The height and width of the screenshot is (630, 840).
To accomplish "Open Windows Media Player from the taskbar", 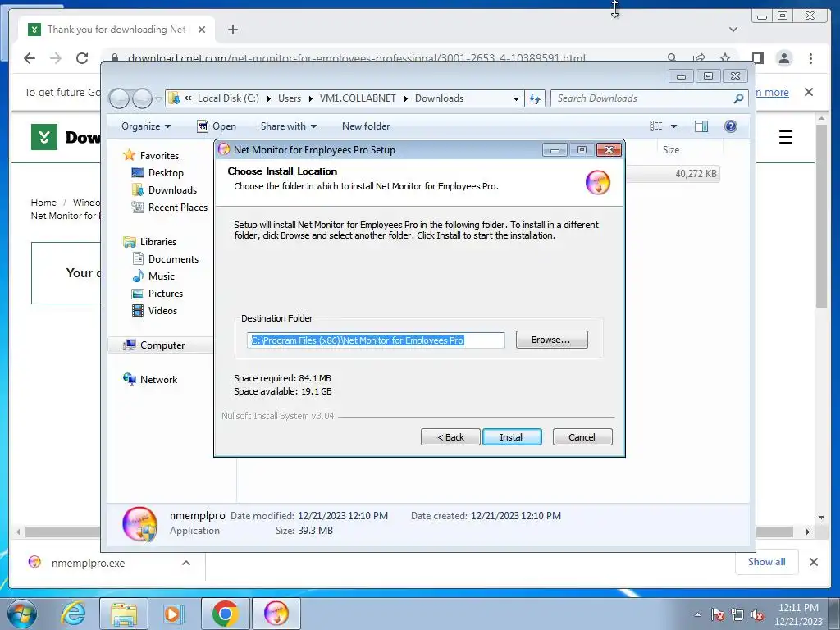I will 172,614.
